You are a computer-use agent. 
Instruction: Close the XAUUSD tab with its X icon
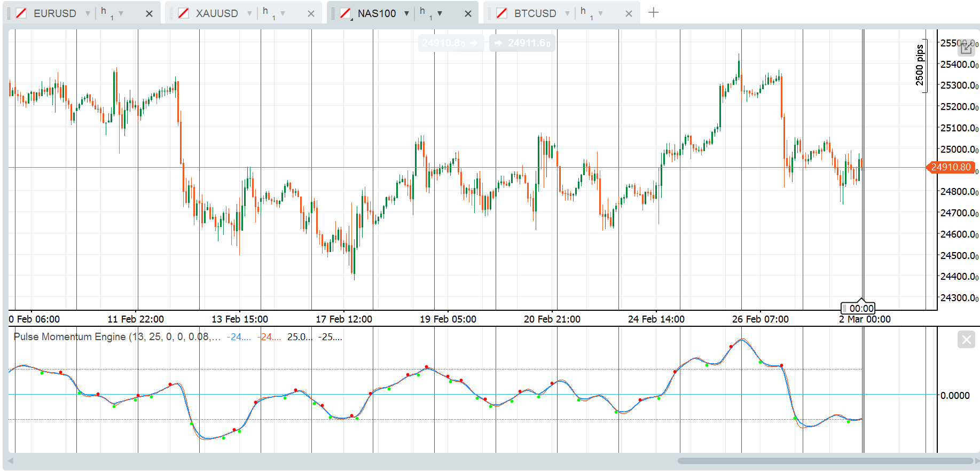point(311,14)
